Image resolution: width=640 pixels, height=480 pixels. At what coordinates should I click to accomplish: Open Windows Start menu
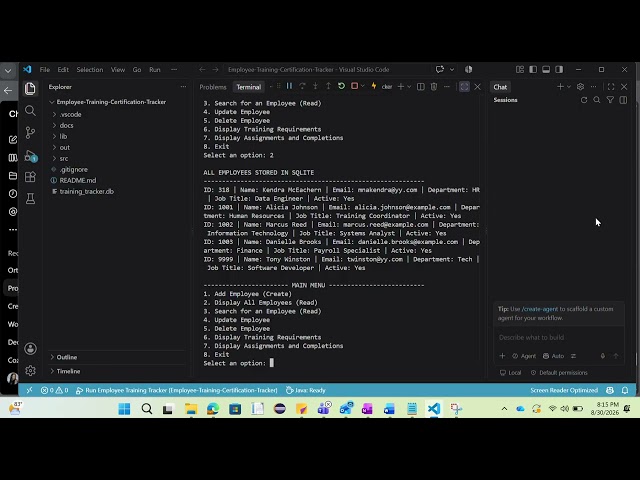pos(124,409)
